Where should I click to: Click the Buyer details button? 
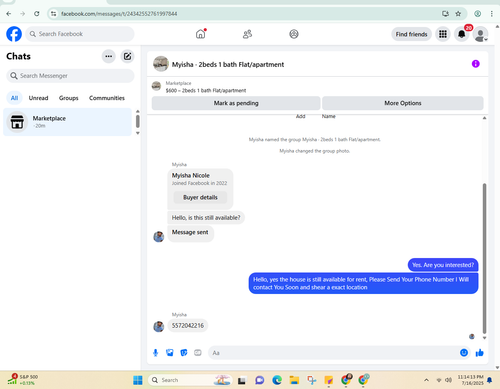(200, 197)
